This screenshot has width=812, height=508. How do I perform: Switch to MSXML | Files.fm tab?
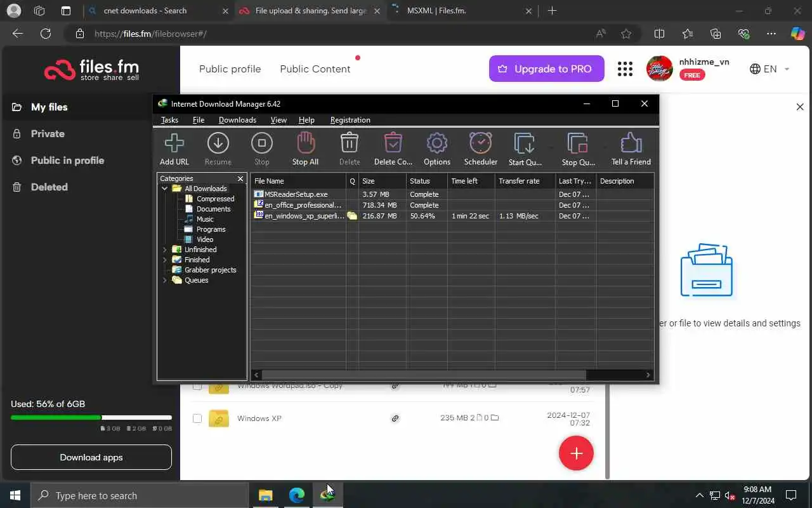(x=463, y=11)
